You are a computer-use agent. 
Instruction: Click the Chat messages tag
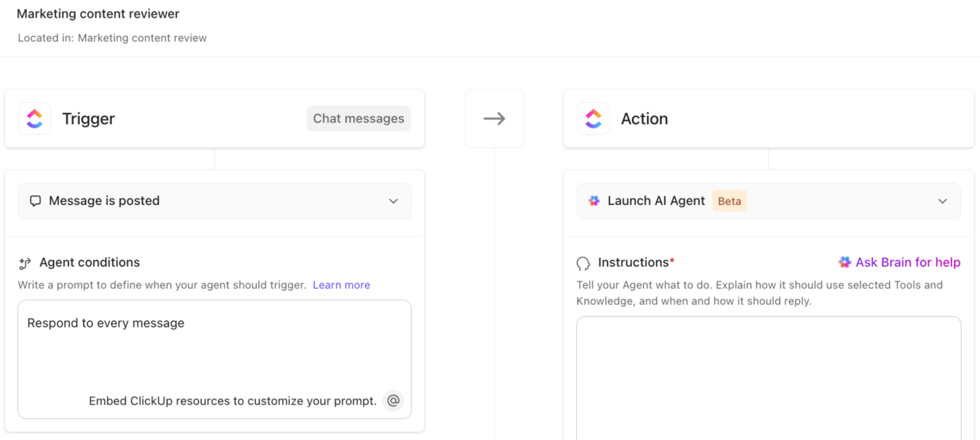click(x=358, y=118)
